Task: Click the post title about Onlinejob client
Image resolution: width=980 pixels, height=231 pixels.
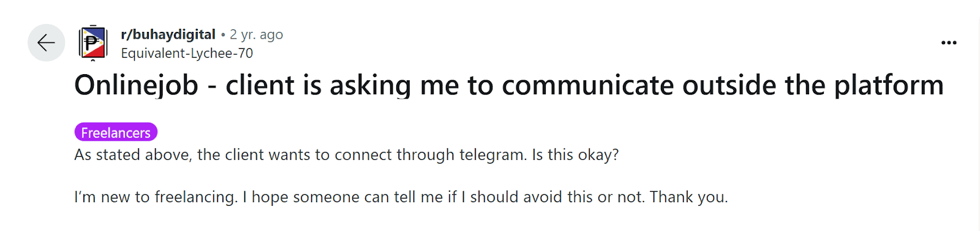Action: [509, 85]
